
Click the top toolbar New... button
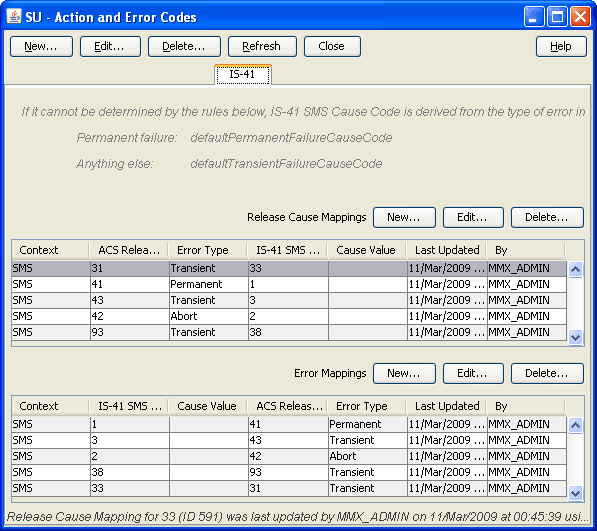click(41, 46)
